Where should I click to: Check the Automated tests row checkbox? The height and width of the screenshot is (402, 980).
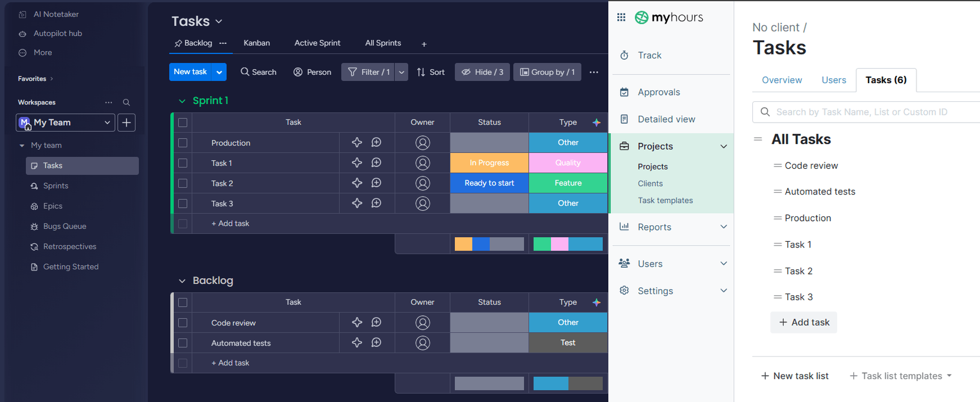tap(183, 343)
